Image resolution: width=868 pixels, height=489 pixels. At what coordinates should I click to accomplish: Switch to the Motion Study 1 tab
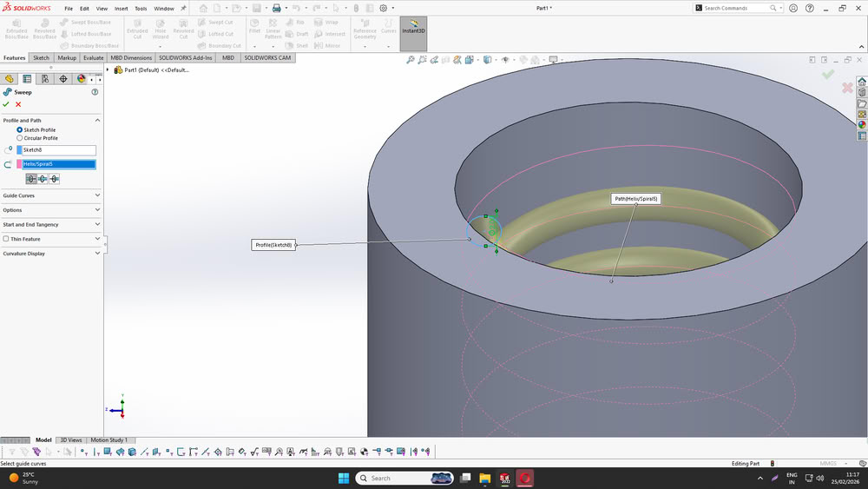(x=108, y=440)
